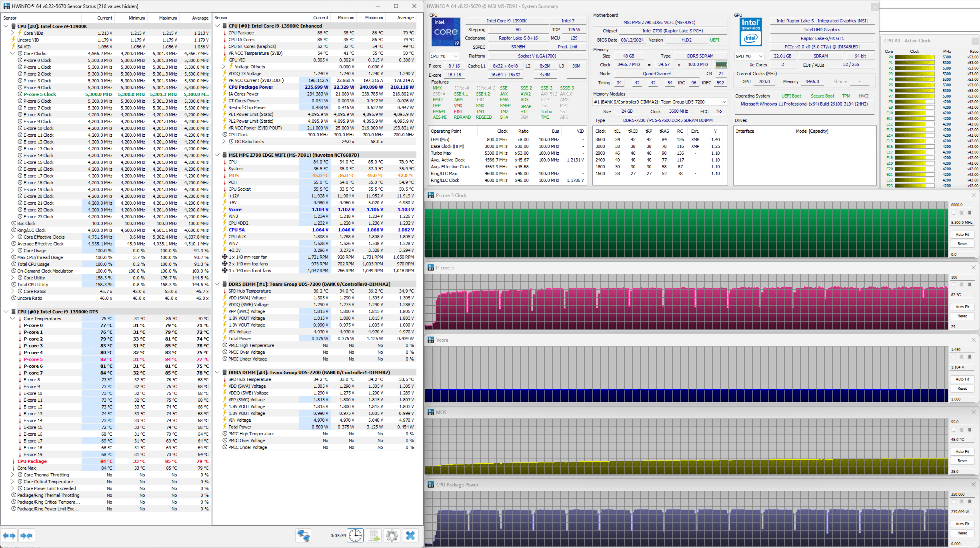The image size is (980, 548).
Task: Click Auto Fit on P-core 5 Clock graph
Action: [x=962, y=235]
